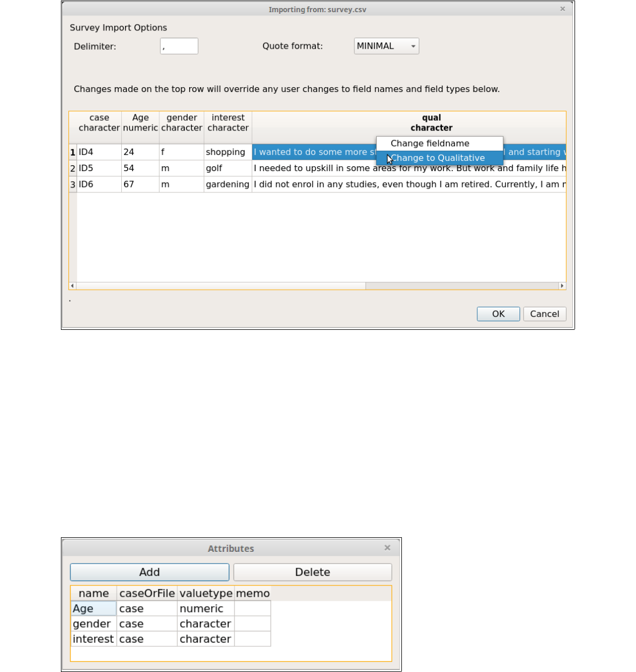This screenshot has width=636, height=672.
Task: Click Delete button in Attributes window
Action: (313, 572)
